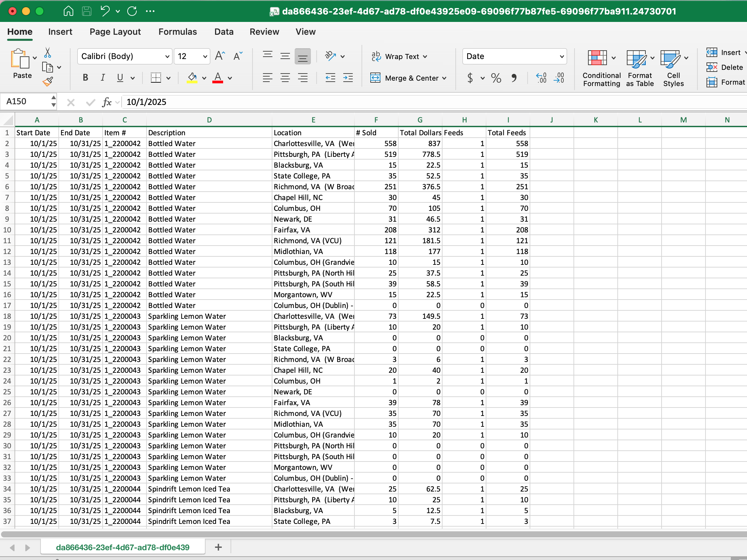Click the Undo arrow icon
Screen dimensions: 747x560
pyautogui.click(x=105, y=11)
